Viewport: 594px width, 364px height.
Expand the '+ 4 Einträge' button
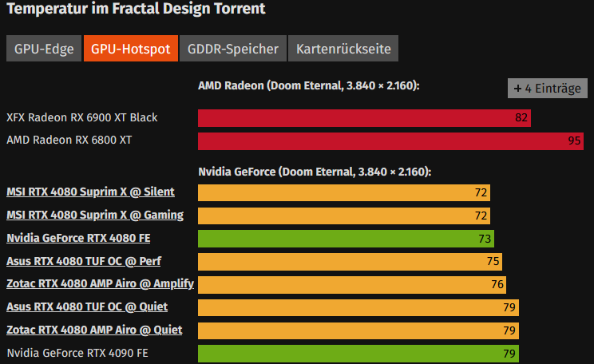[x=548, y=89]
